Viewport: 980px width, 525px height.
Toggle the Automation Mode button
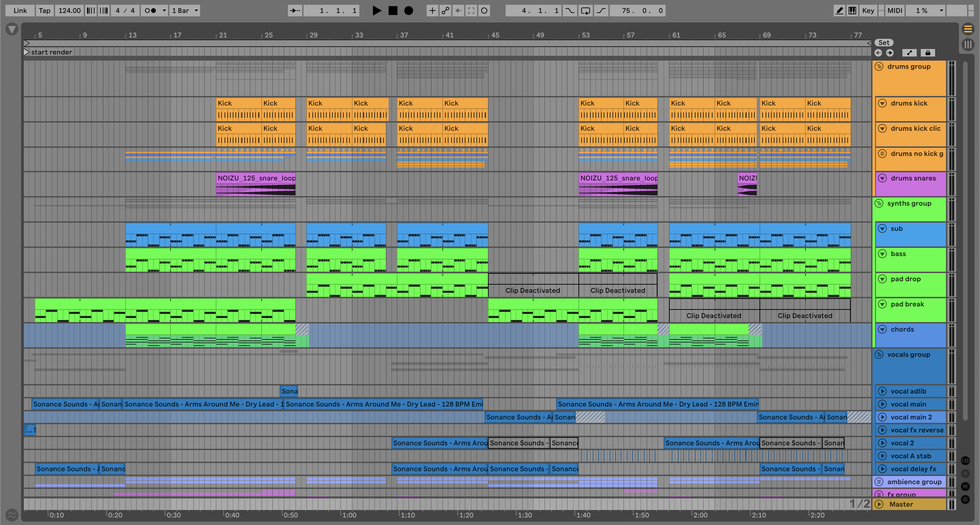909,53
